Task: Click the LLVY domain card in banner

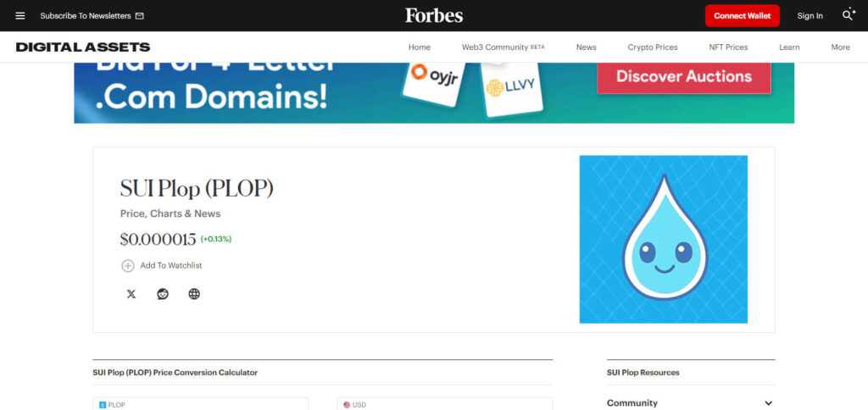Action: point(511,89)
